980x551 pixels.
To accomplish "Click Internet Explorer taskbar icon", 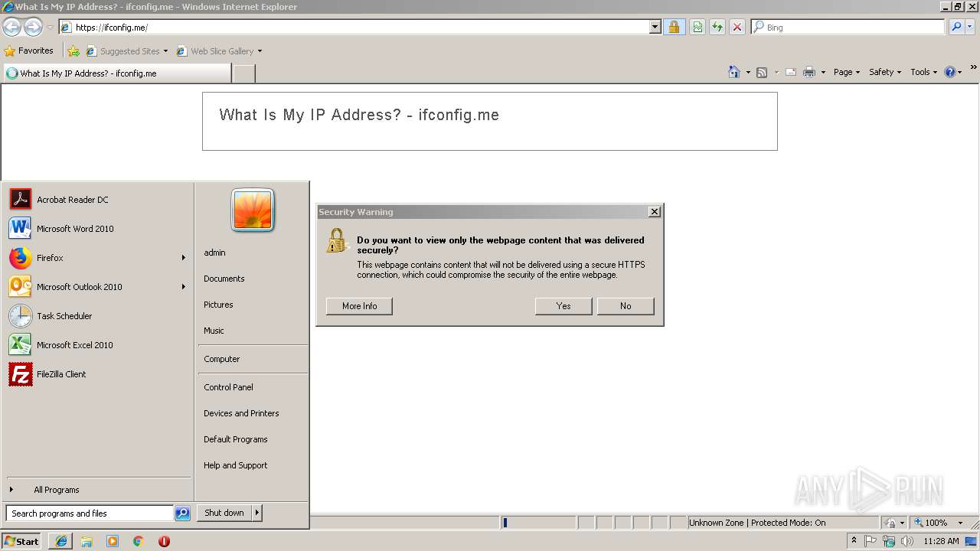I will click(x=60, y=541).
